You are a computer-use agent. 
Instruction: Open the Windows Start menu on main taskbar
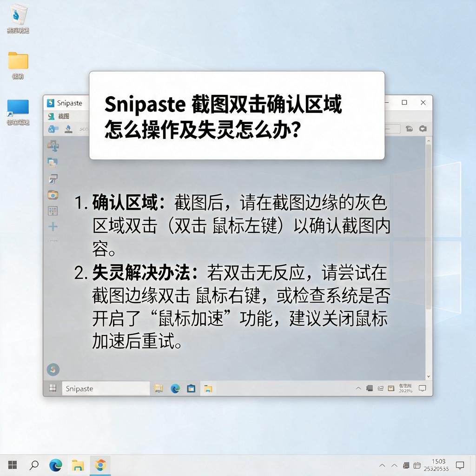(13, 465)
